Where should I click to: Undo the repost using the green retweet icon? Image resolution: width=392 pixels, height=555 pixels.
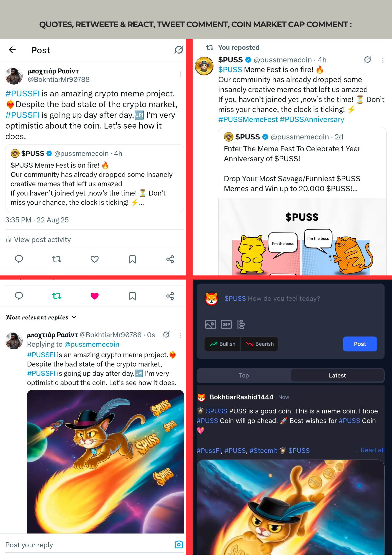click(x=57, y=296)
